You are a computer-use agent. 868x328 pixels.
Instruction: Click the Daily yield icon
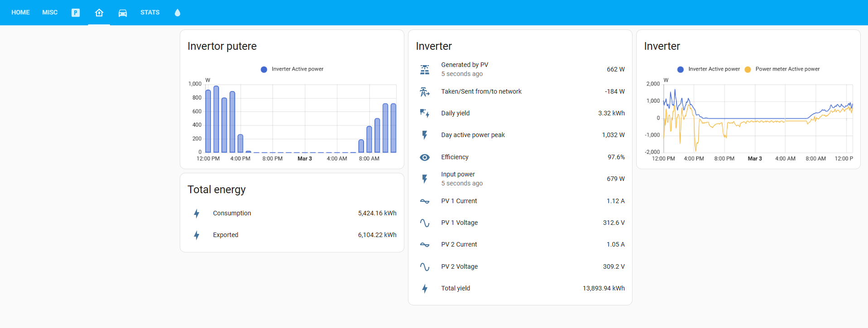coord(425,114)
